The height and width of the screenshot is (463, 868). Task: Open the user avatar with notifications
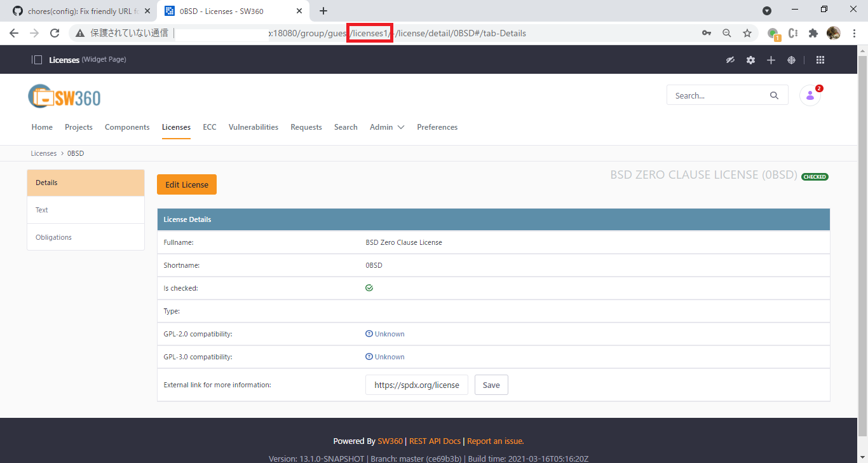point(810,95)
